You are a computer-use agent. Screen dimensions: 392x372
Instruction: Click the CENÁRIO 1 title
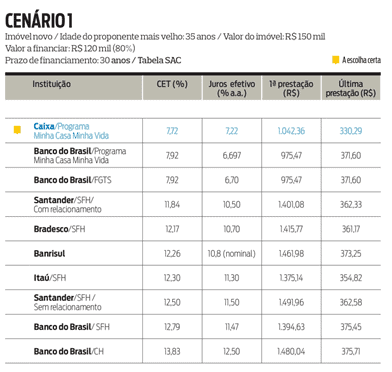coord(39,21)
